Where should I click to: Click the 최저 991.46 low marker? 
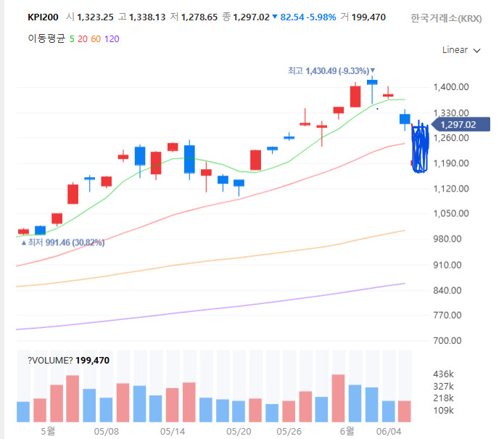(63, 242)
